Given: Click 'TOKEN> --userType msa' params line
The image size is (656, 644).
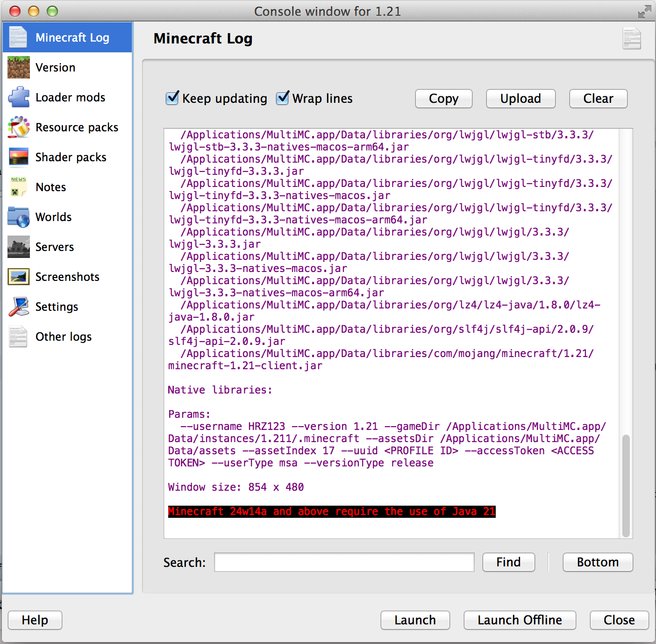Looking at the screenshot, I should point(301,463).
